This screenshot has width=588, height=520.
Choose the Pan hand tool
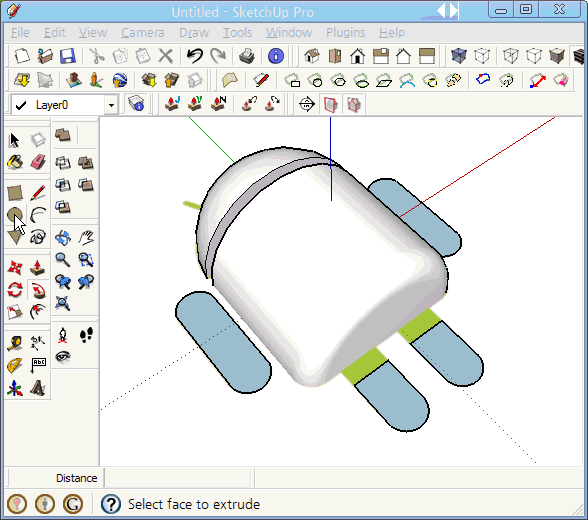tap(86, 237)
